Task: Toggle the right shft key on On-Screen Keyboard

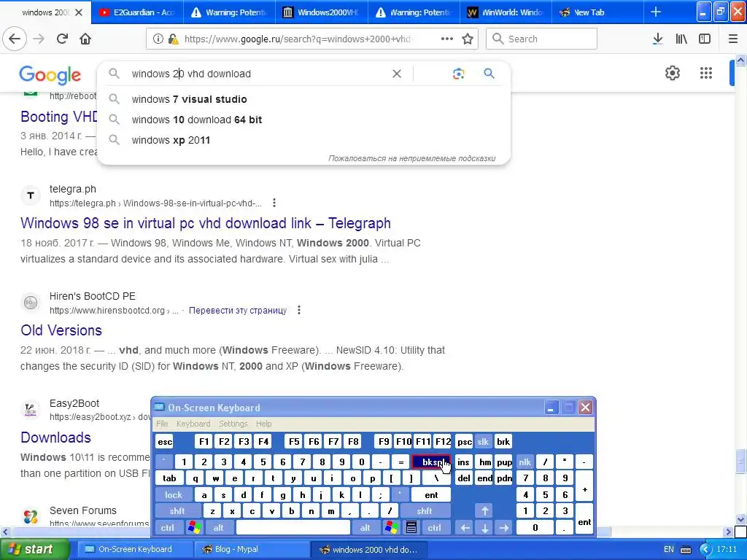Action: coord(425,511)
